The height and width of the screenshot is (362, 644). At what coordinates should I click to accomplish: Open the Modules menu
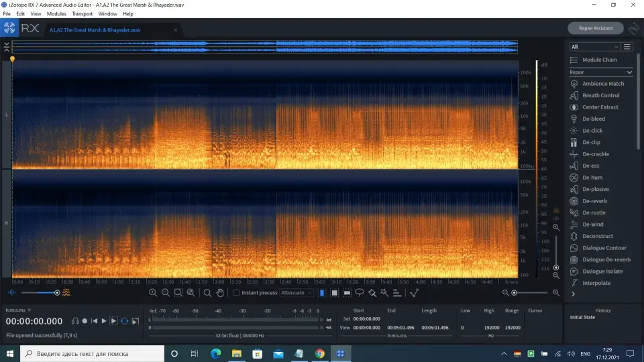tap(56, 13)
